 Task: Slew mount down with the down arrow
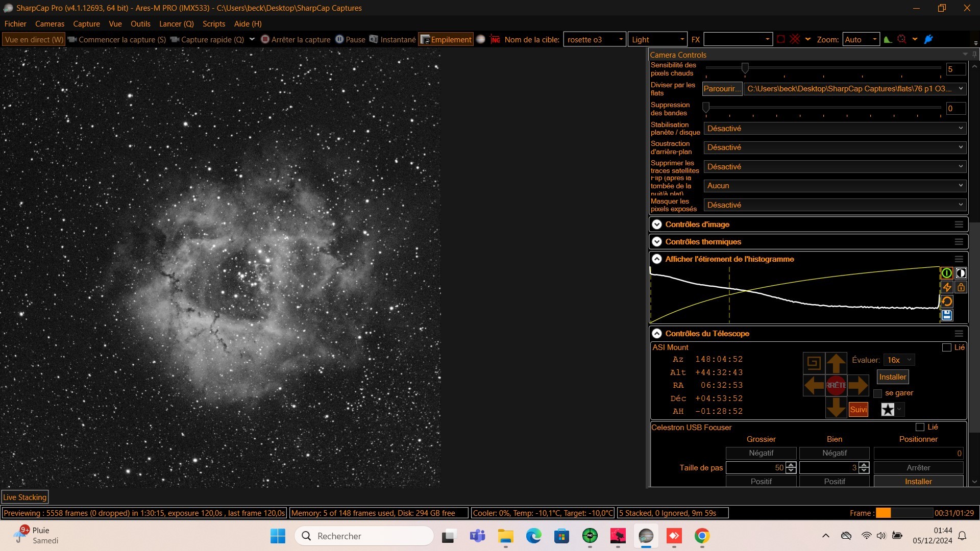pyautogui.click(x=836, y=407)
